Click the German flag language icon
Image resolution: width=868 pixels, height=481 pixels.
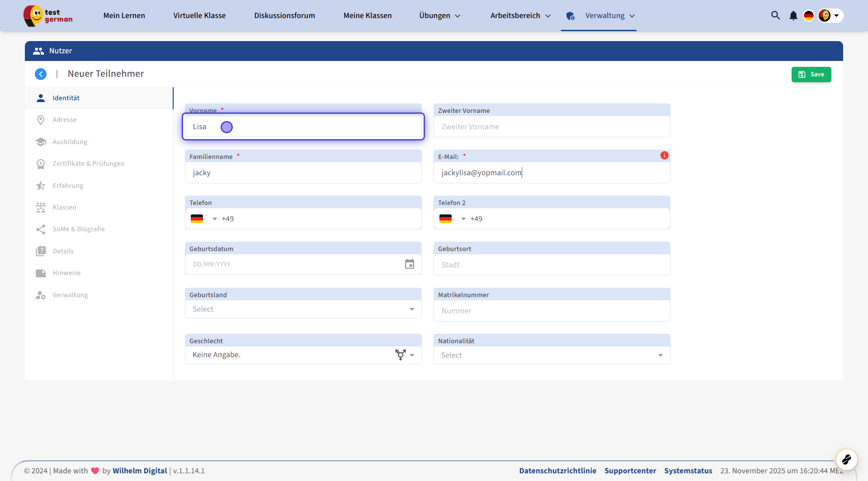point(808,16)
